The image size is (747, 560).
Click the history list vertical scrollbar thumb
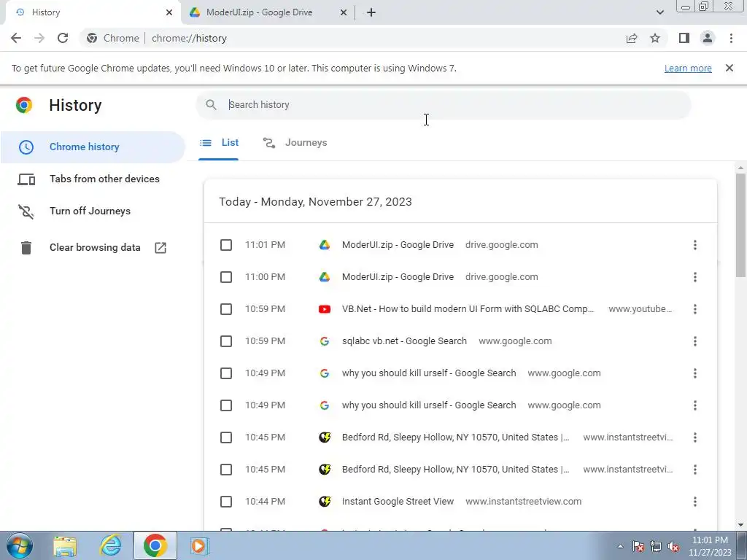click(x=740, y=225)
